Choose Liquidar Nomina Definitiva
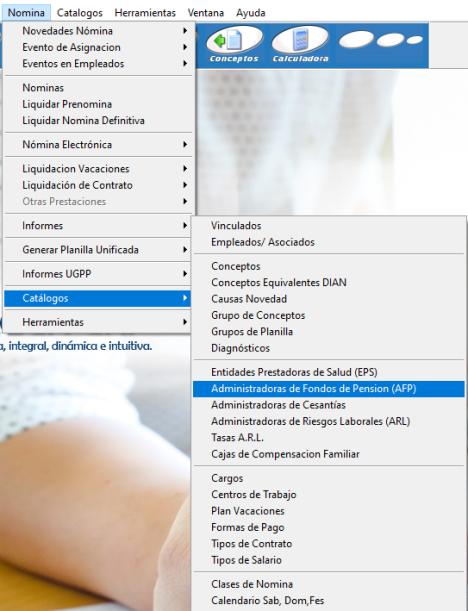Viewport: 468px width, 611px height. tap(98, 120)
